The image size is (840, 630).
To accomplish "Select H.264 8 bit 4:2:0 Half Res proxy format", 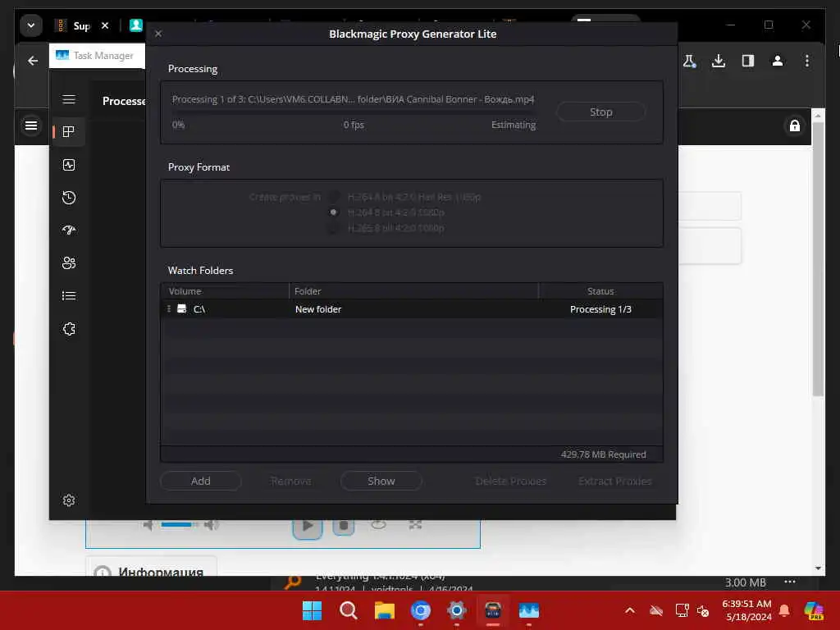I will pyautogui.click(x=333, y=197).
